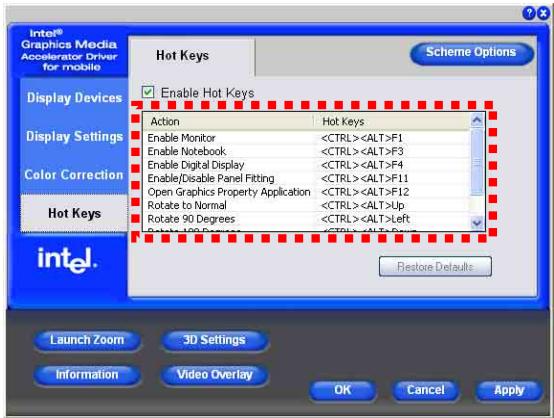Screen dimensions: 554x418
Task: Switch to Display Devices section
Action: coord(74,98)
